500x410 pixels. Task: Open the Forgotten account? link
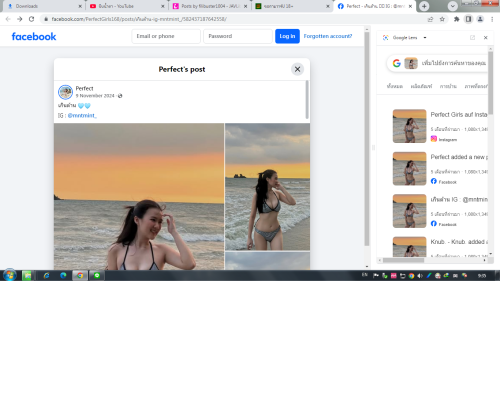tap(328, 36)
